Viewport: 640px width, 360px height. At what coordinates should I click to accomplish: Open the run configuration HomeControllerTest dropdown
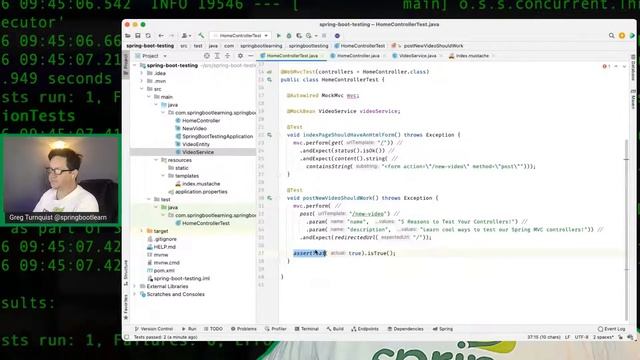tap(240, 36)
